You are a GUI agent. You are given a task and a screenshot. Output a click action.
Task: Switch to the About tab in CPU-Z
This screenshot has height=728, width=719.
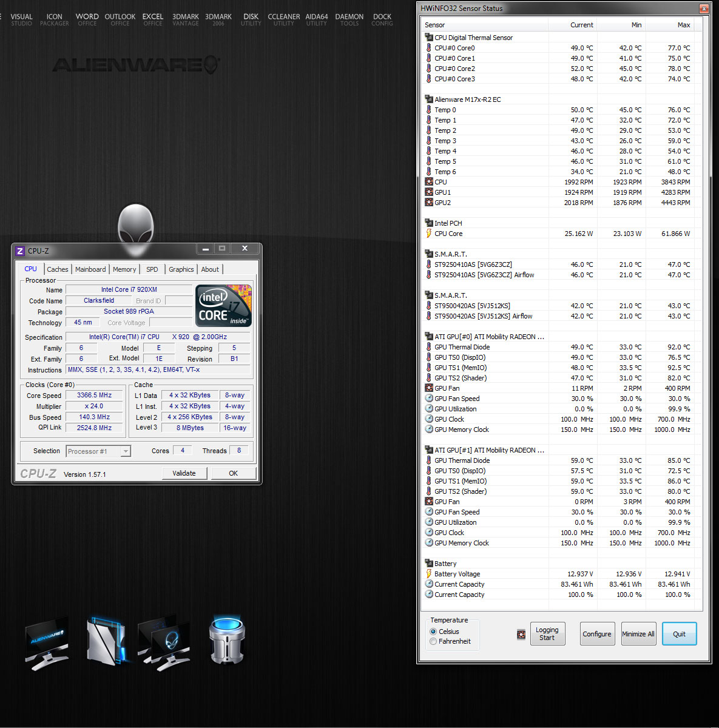(210, 269)
